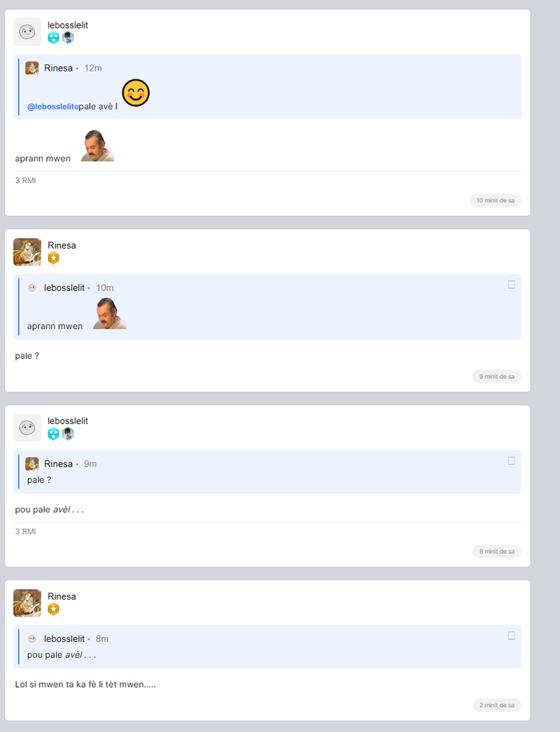
Task: Click the '3 RMI' signature in first post
Action: pos(26,180)
